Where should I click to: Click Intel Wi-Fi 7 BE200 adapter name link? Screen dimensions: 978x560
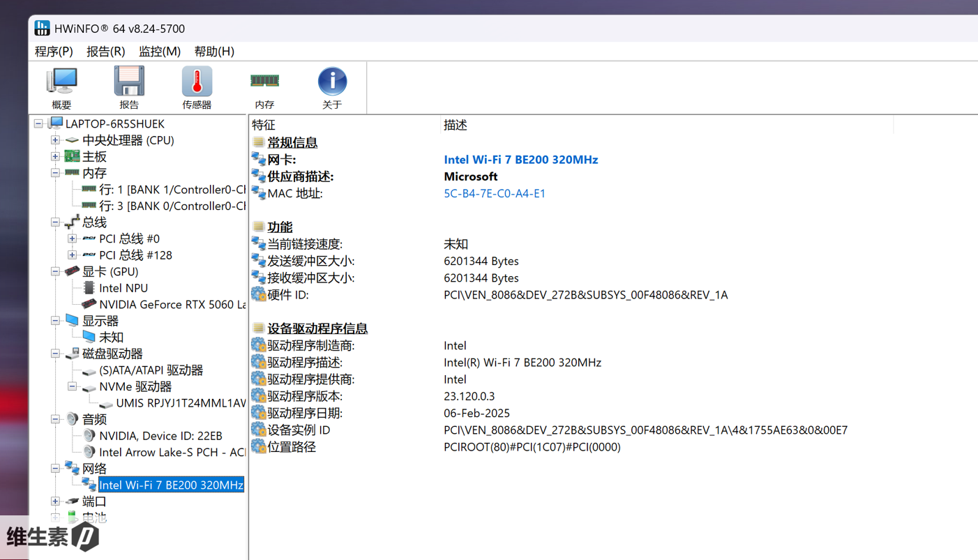click(x=520, y=160)
